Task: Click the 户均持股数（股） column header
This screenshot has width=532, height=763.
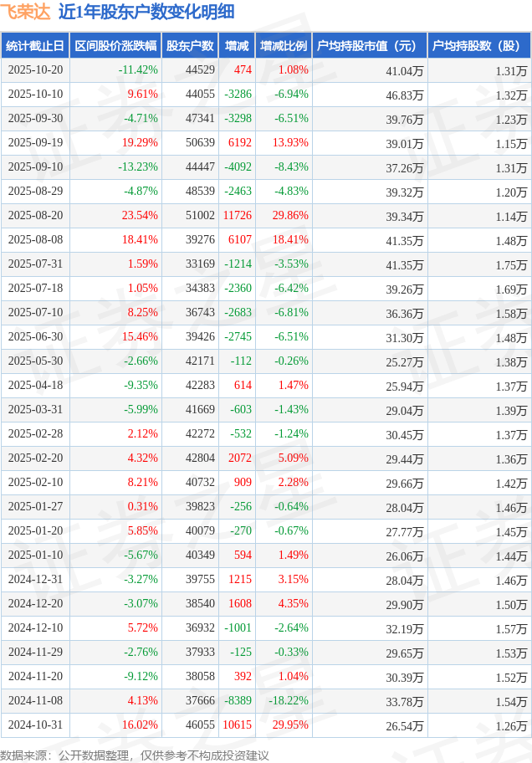Action: [x=478, y=46]
